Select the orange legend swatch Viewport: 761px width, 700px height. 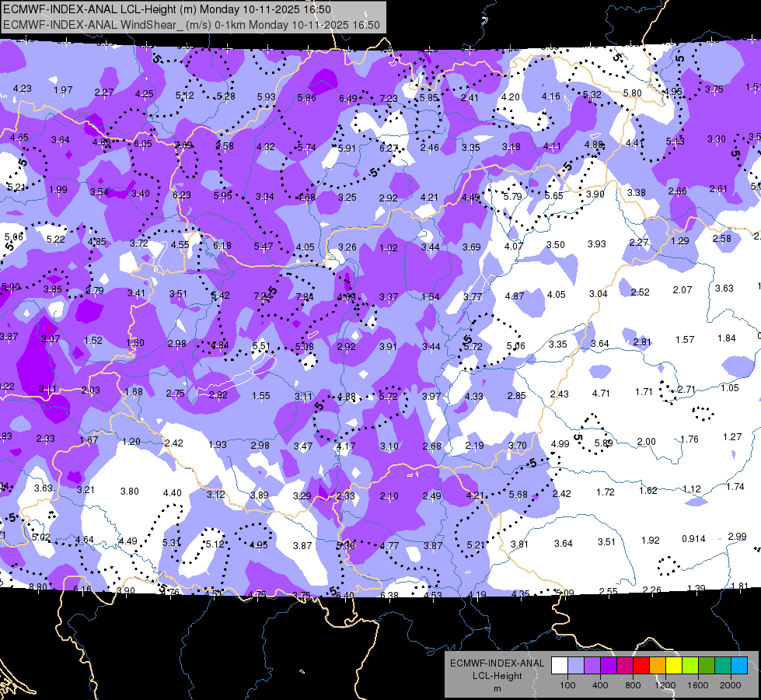658,666
